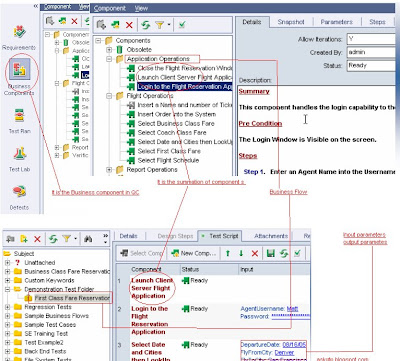
Task: Click the green checkmark icon in component toolbar
Action: pyautogui.click(x=182, y=25)
